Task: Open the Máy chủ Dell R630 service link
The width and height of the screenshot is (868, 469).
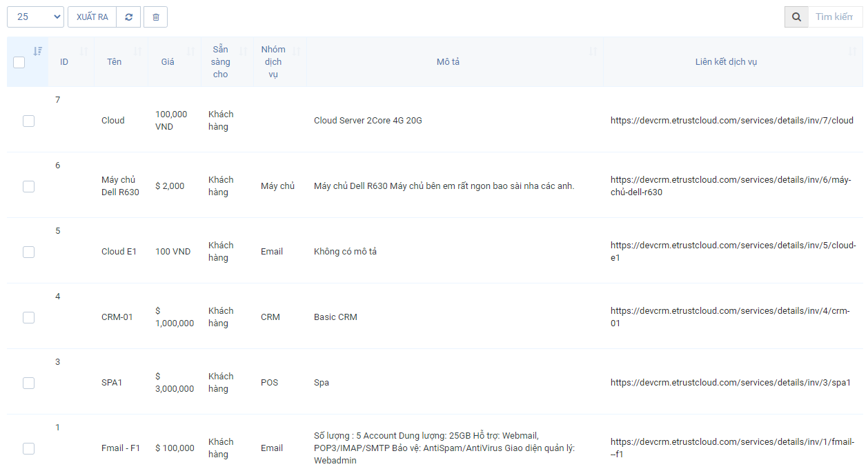Action: click(731, 186)
